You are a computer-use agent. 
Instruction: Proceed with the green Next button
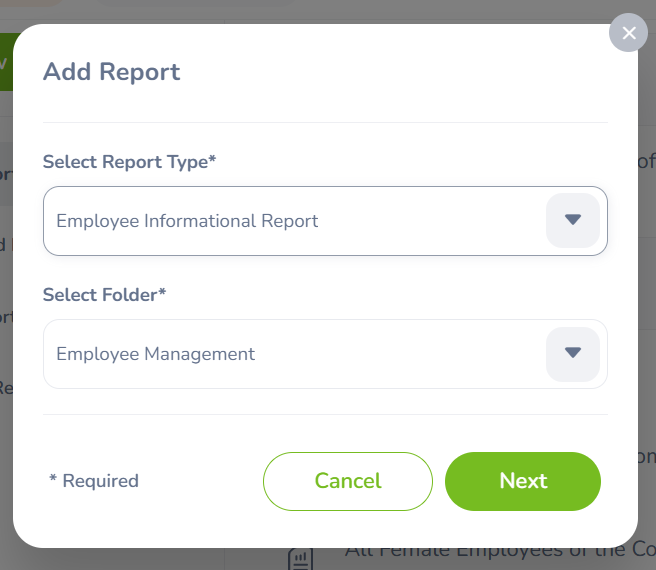(523, 481)
